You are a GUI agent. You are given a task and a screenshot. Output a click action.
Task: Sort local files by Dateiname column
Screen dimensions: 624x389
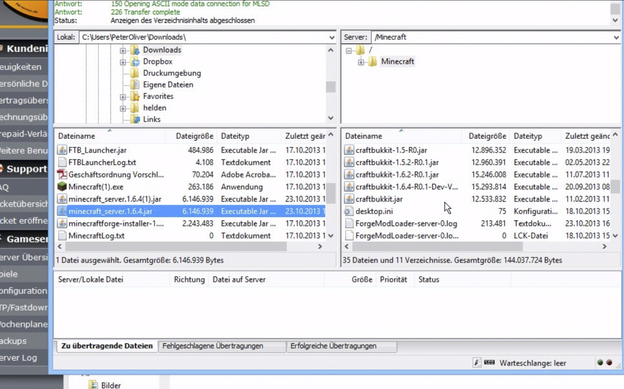pos(110,136)
